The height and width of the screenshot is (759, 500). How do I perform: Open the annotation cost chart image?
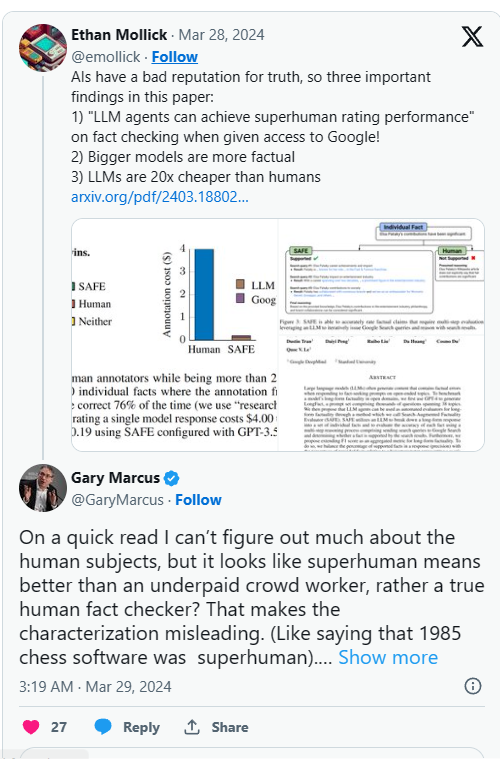coord(175,335)
